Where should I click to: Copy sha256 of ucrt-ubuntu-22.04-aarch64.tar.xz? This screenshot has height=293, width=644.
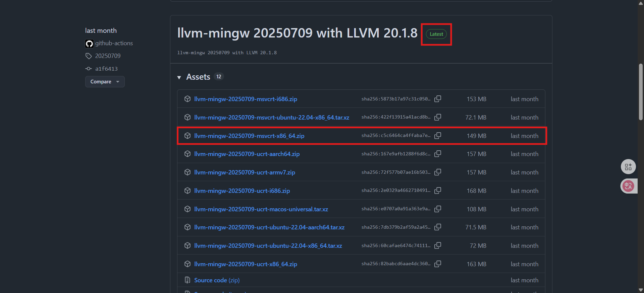tap(438, 227)
